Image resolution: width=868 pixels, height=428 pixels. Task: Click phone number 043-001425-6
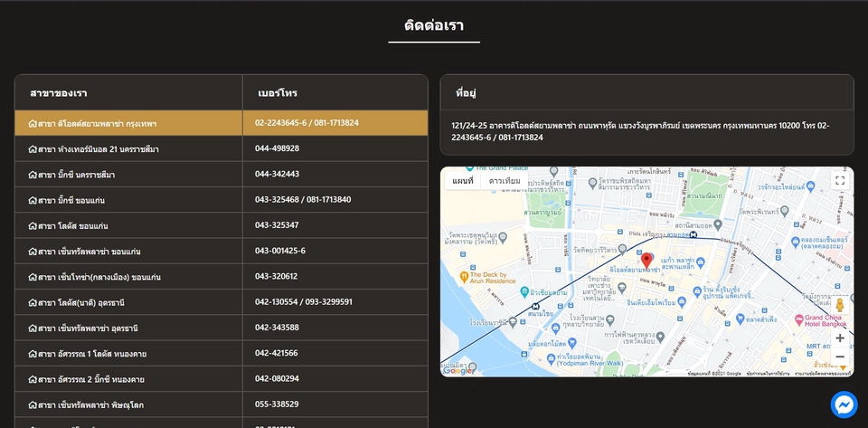(280, 251)
